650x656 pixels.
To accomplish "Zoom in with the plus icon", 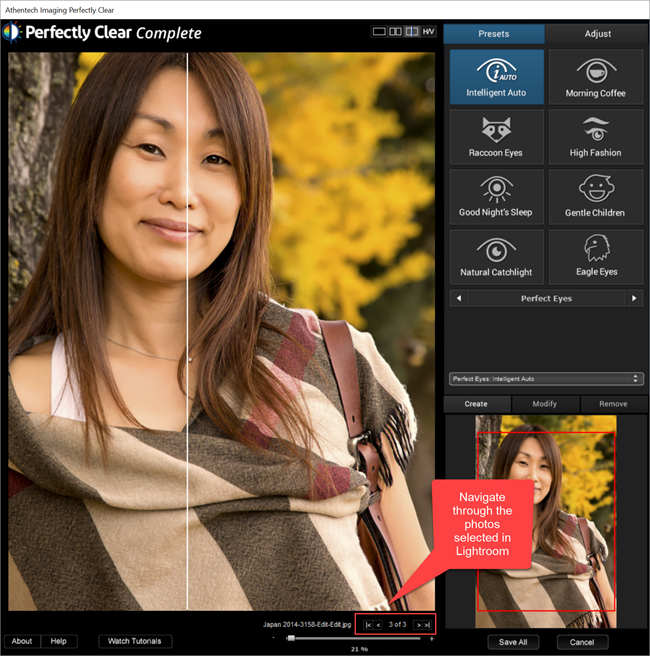I will (432, 639).
